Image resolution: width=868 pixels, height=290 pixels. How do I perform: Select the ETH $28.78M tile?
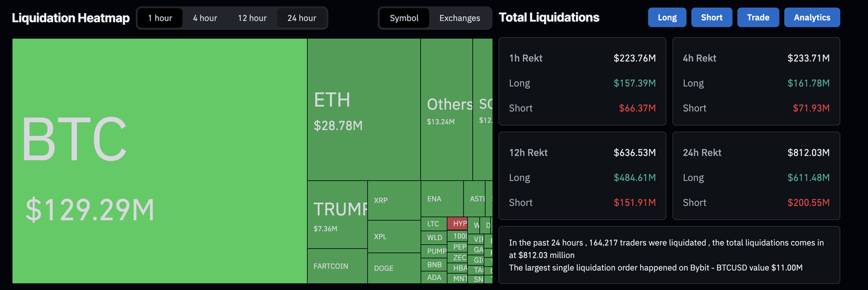(363, 110)
